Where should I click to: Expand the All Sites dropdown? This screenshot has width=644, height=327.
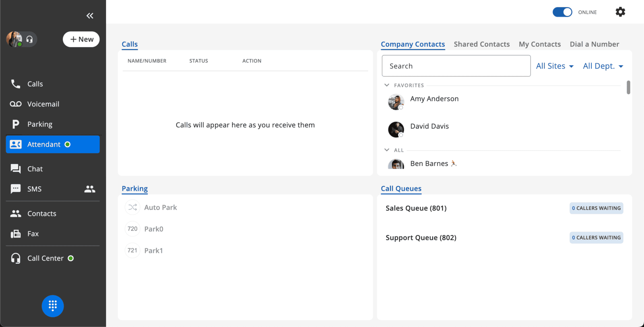(555, 66)
